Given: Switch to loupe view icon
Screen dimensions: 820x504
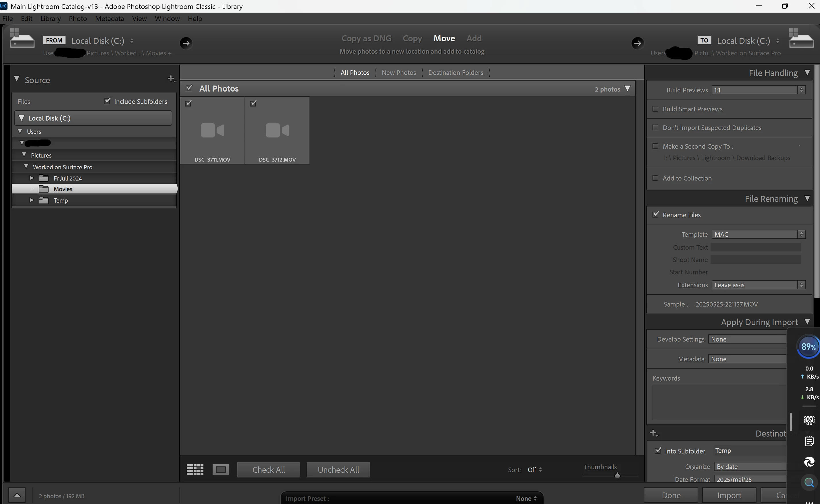Looking at the screenshot, I should pyautogui.click(x=221, y=469).
